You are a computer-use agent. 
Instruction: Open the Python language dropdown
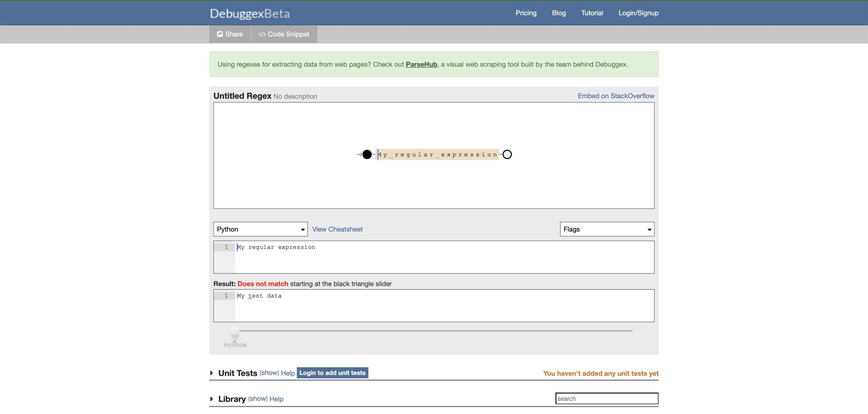pyautogui.click(x=260, y=229)
